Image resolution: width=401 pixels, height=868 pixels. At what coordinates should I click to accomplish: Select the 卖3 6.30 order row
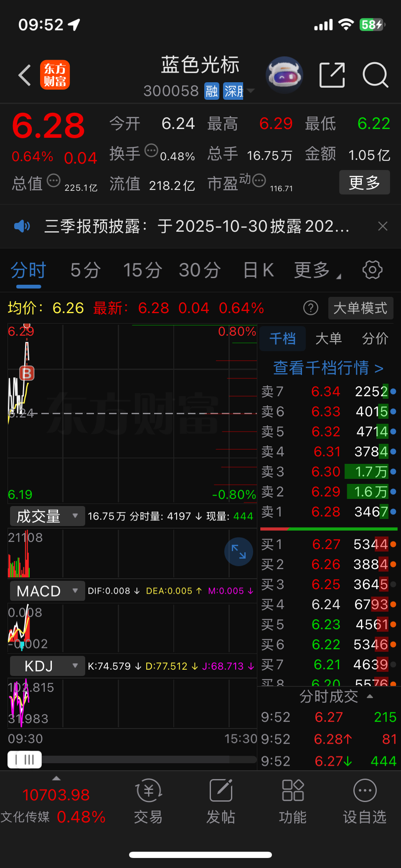(329, 471)
